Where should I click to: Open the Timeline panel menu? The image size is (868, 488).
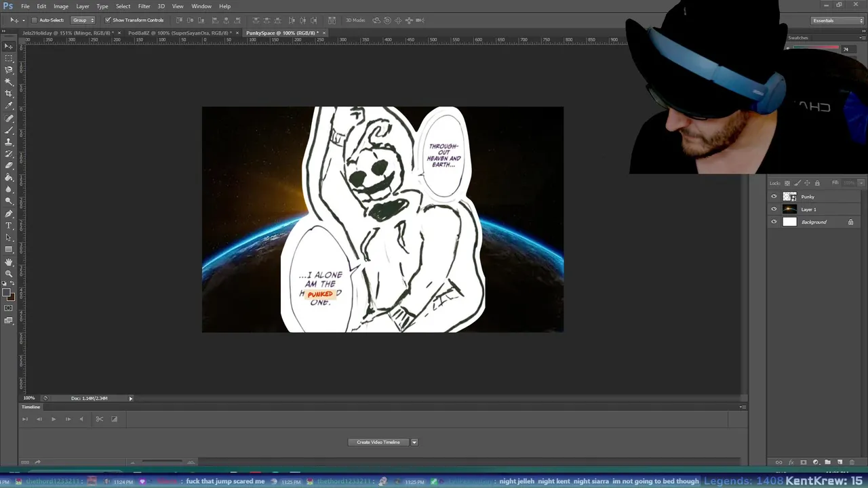click(x=743, y=407)
